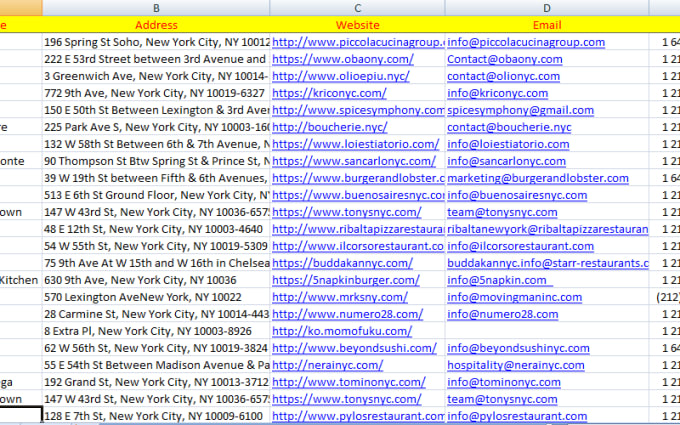Select address cell 225 Park Ave S
This screenshot has width=680, height=425.
[x=156, y=127]
